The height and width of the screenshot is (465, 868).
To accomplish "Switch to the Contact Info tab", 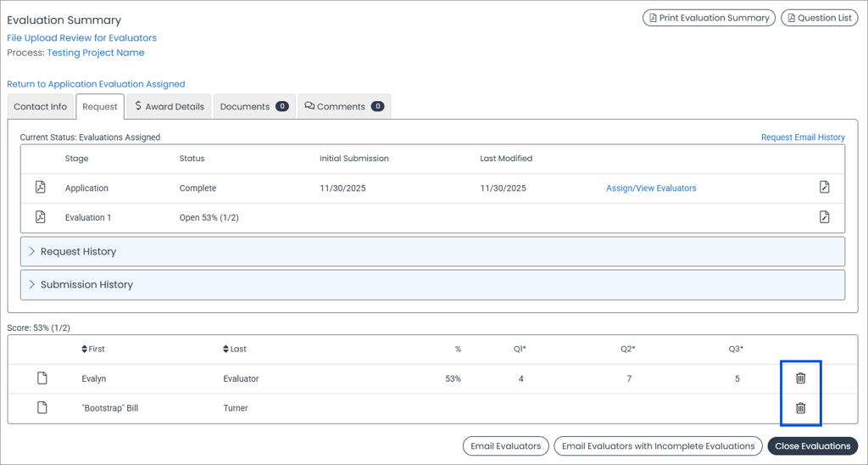I will [x=41, y=106].
